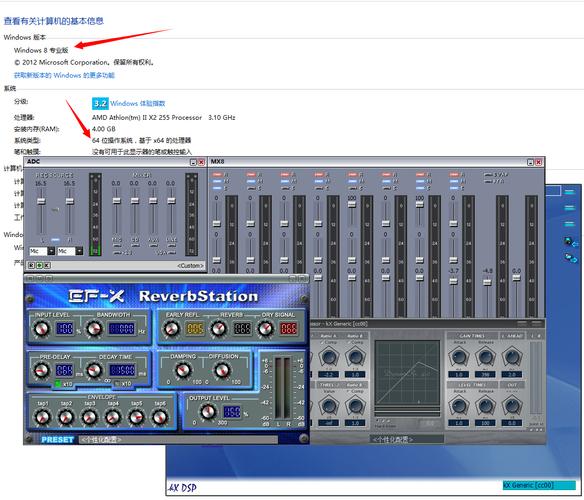The width and height of the screenshot is (584, 500).
Task: Click the third teal bars icon in kX DSP
Action: 569,224
